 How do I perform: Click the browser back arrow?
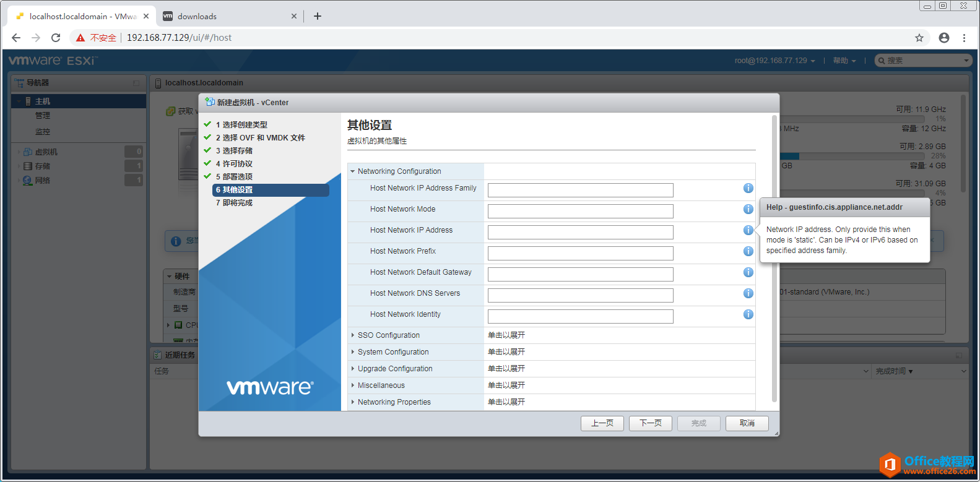coord(16,38)
